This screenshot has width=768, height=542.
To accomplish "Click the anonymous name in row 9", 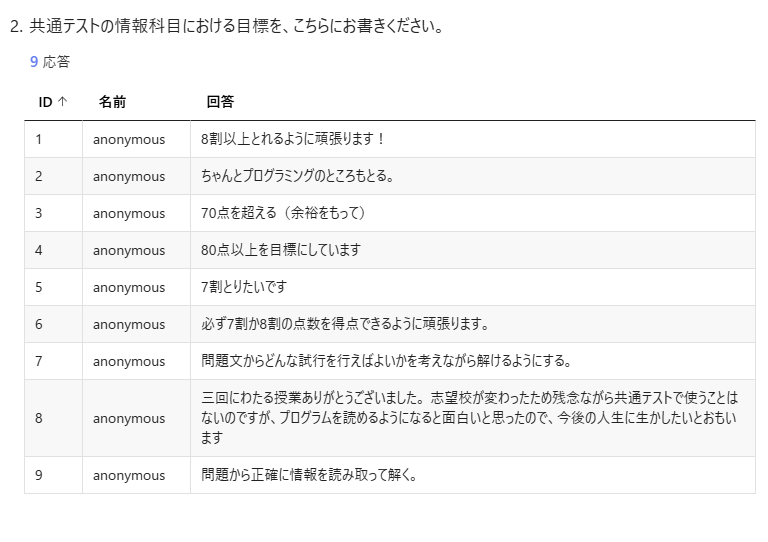I will coord(129,475).
